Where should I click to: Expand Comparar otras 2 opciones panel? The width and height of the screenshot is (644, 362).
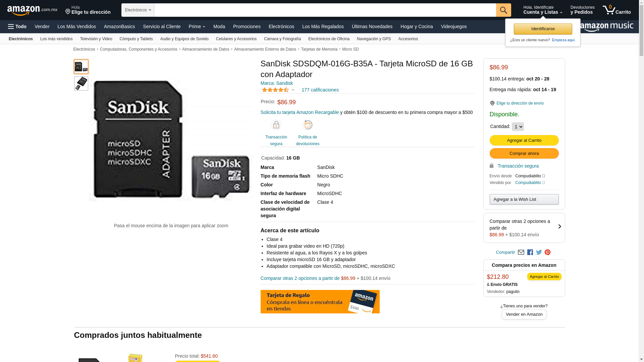pos(524,228)
